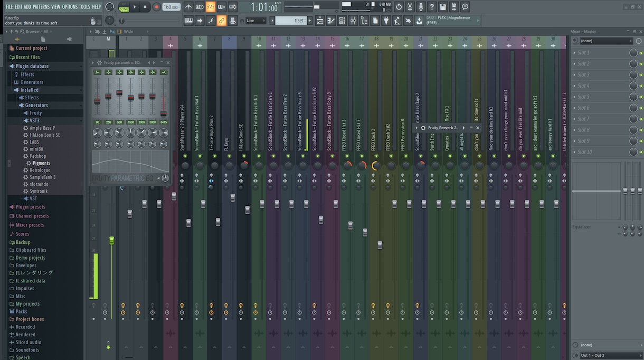Click the question mark help icon
Screen dimensions: 644x360
tap(432, 7)
